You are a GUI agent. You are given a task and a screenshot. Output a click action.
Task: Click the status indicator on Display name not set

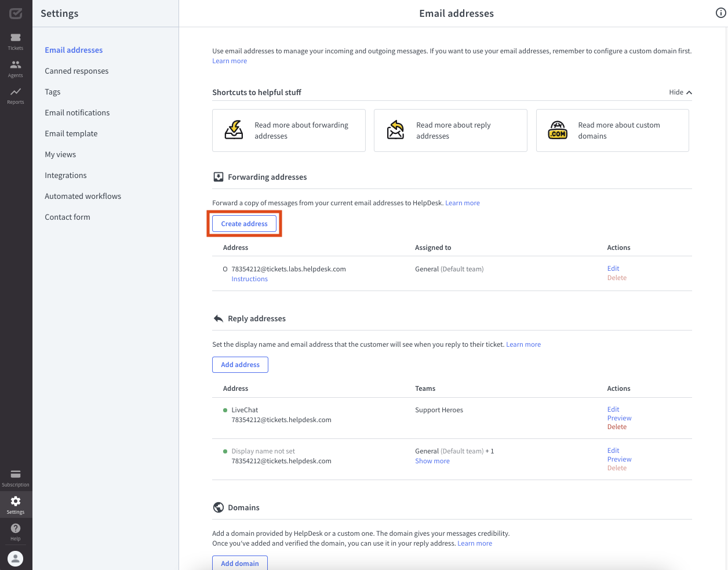tap(225, 451)
